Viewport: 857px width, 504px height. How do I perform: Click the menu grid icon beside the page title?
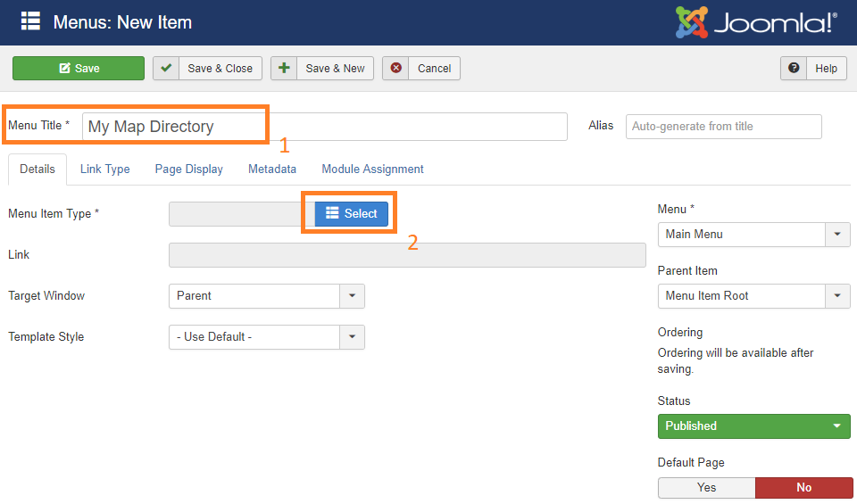[30, 21]
